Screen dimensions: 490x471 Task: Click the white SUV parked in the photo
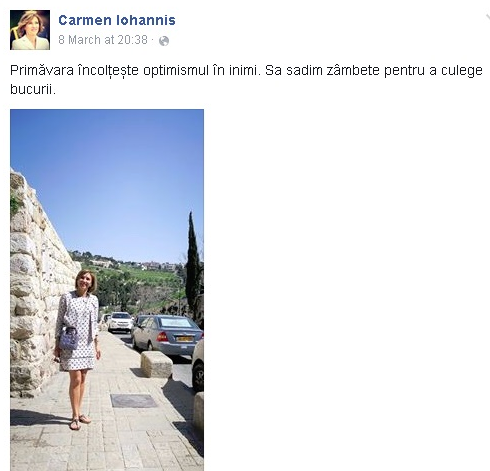tap(121, 322)
